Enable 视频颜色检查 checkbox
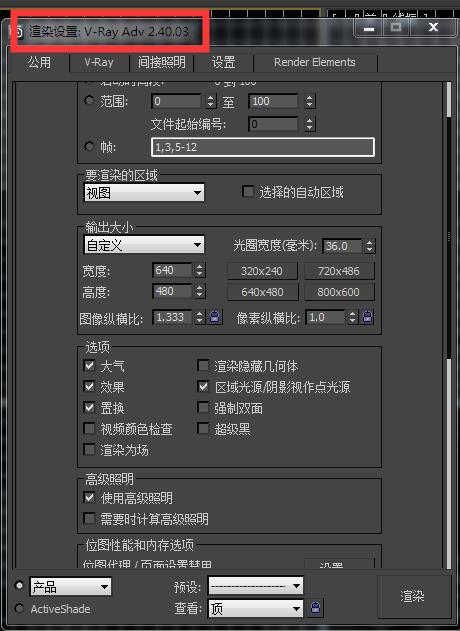The height and width of the screenshot is (631, 460). pyautogui.click(x=89, y=428)
